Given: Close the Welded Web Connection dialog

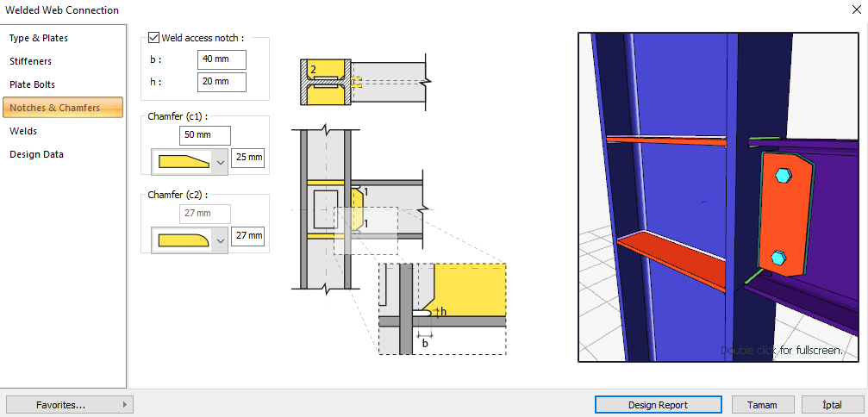Looking at the screenshot, I should pyautogui.click(x=855, y=10).
